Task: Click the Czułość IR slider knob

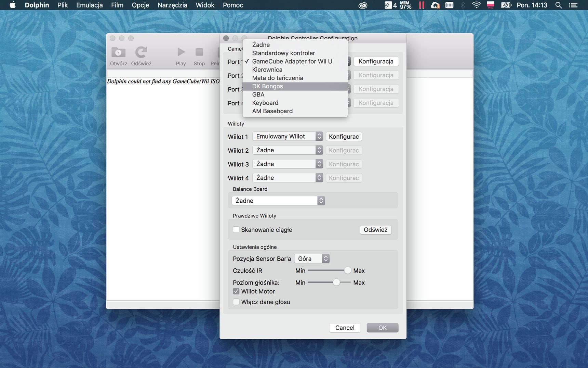Action: 347,270
